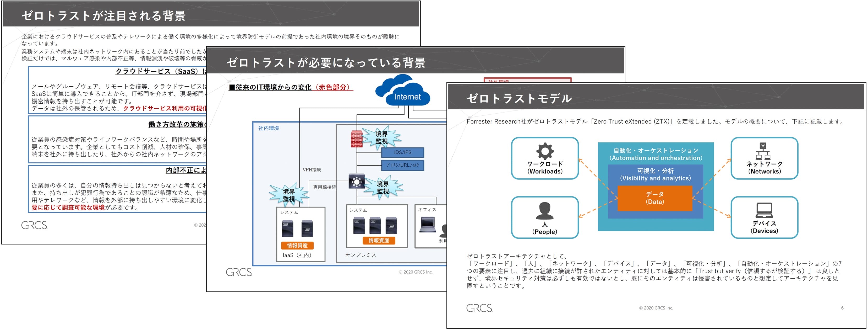
Task: Click the Networks topology icon
Action: tap(763, 151)
